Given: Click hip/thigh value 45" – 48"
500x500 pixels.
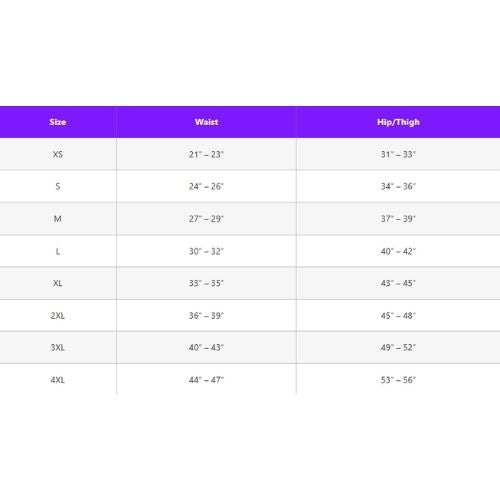Looking at the screenshot, I should click(x=398, y=316).
